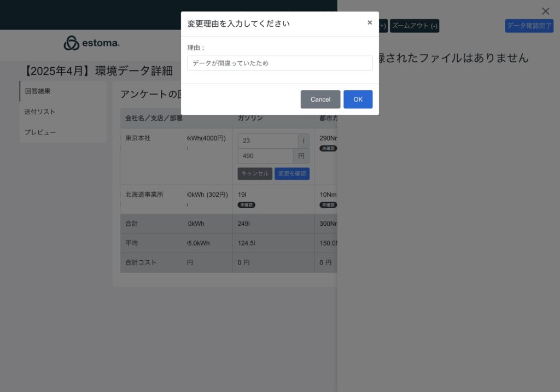Close the change reason dialog with ×
This screenshot has height=392, width=560.
(370, 22)
